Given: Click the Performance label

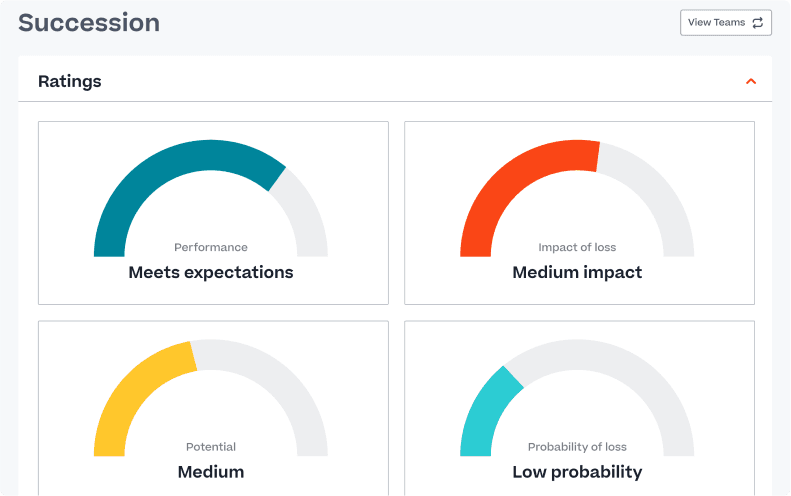Looking at the screenshot, I should (x=211, y=247).
